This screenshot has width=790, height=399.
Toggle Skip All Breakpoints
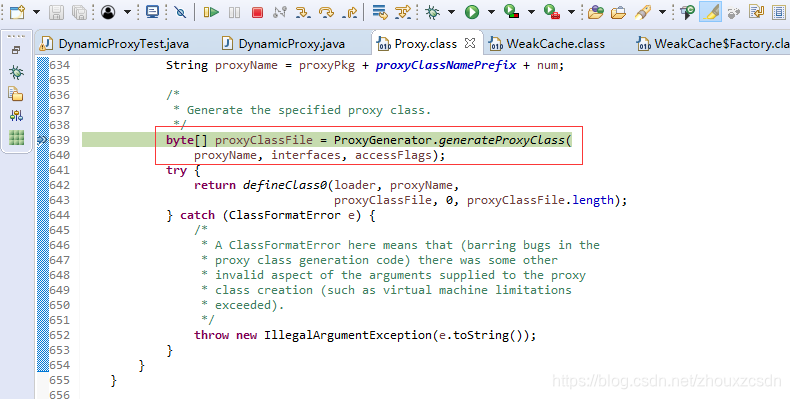[x=180, y=12]
